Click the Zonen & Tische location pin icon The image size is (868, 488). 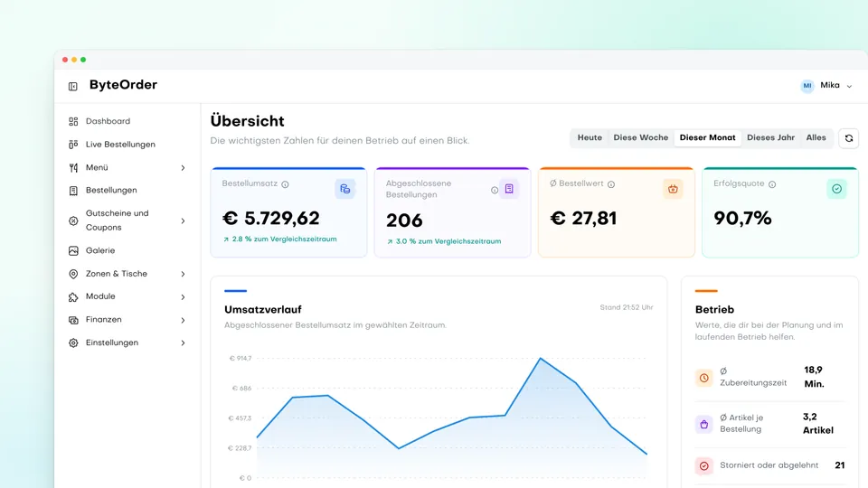tap(73, 274)
